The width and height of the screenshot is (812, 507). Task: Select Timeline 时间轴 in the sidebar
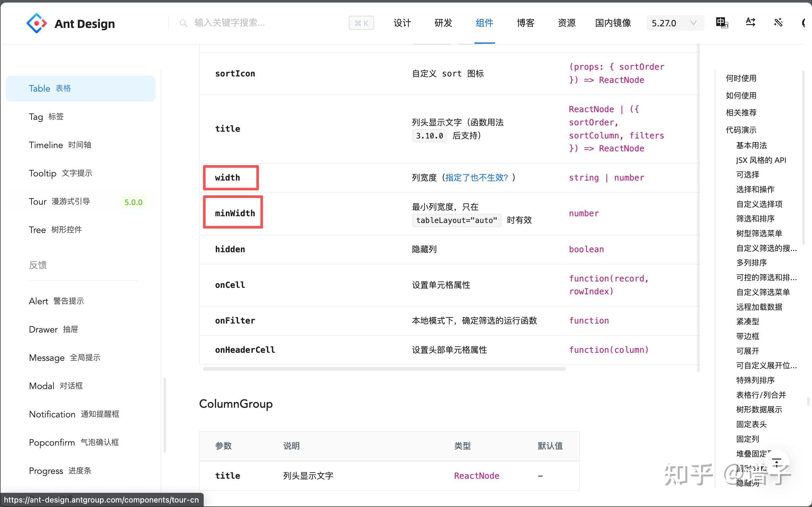pos(80,145)
